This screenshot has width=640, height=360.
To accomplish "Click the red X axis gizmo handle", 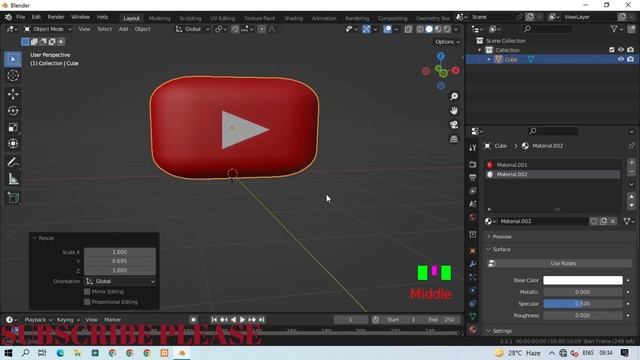I will (x=456, y=71).
